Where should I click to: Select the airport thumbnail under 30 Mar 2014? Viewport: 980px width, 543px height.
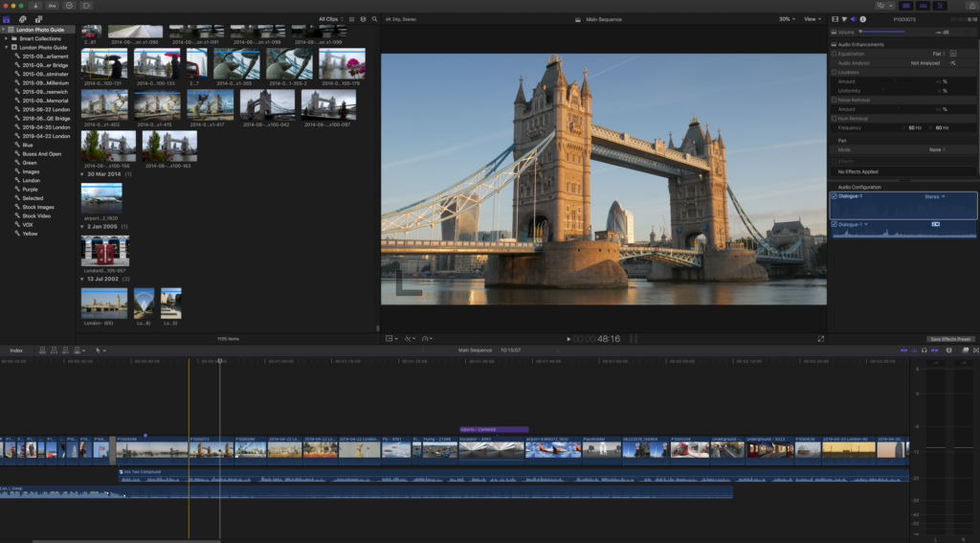[x=101, y=199]
